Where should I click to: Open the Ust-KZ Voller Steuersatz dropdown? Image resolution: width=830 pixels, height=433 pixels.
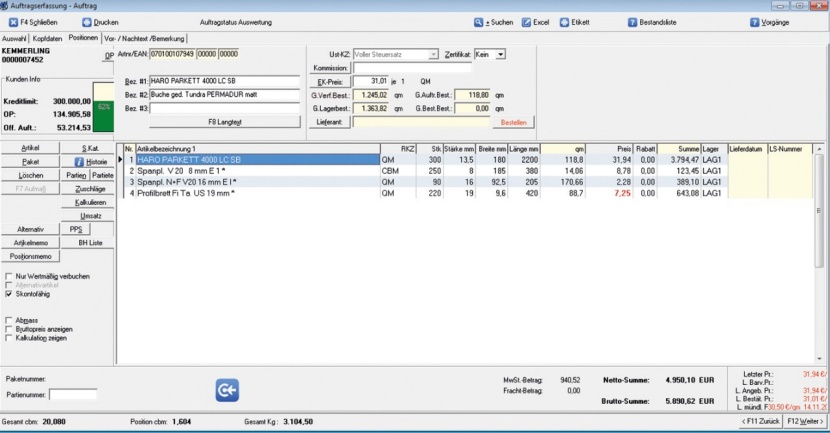pyautogui.click(x=434, y=54)
